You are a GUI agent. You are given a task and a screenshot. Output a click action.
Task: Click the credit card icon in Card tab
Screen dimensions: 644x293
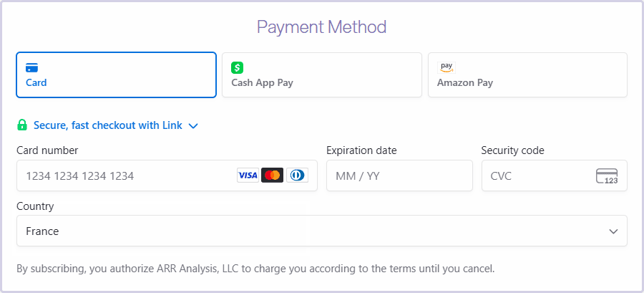[x=31, y=68]
